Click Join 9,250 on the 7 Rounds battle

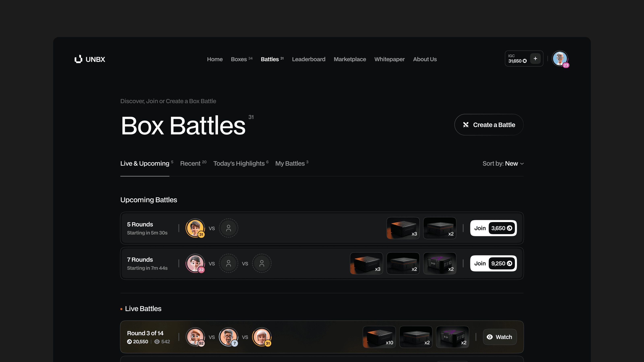point(493,263)
